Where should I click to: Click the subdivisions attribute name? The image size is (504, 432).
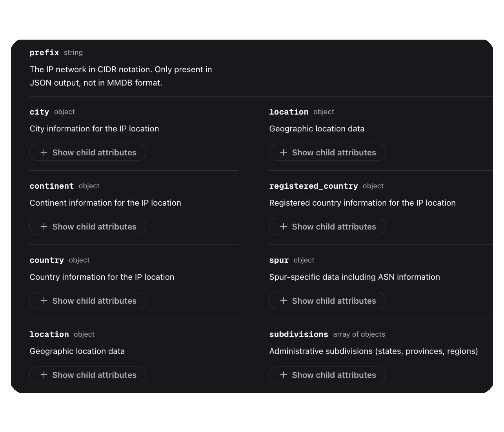click(298, 334)
